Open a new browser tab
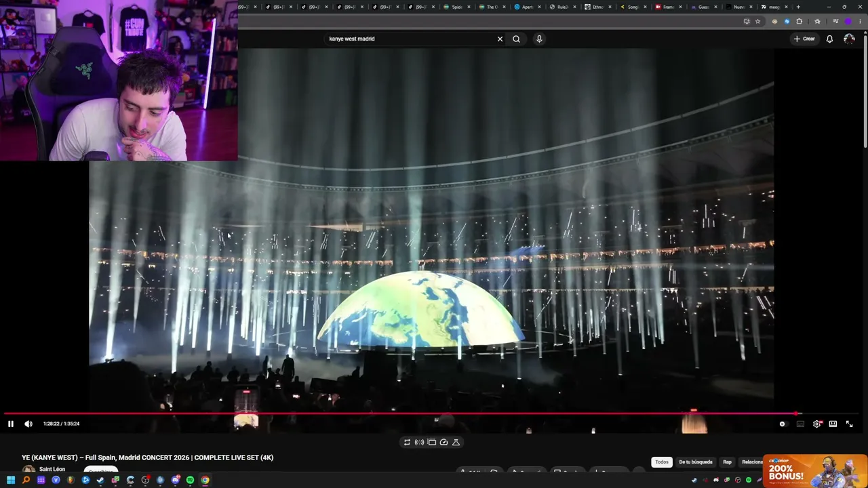 tap(798, 7)
